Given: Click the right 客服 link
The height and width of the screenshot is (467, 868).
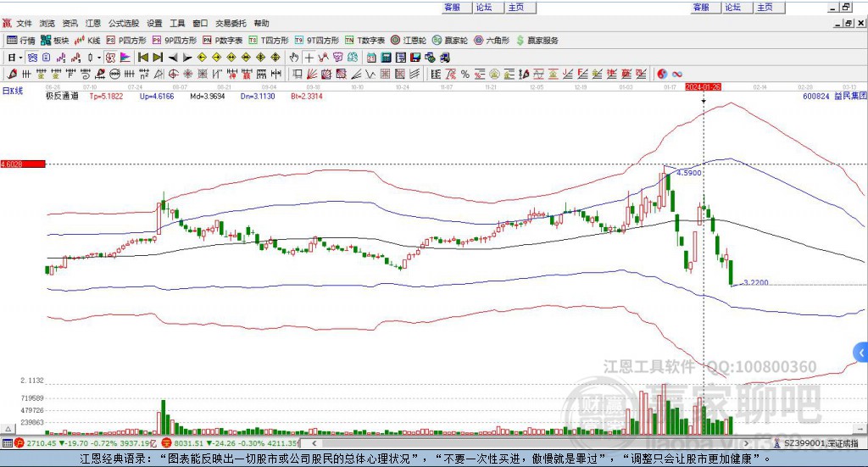Looking at the screenshot, I should [x=701, y=7].
